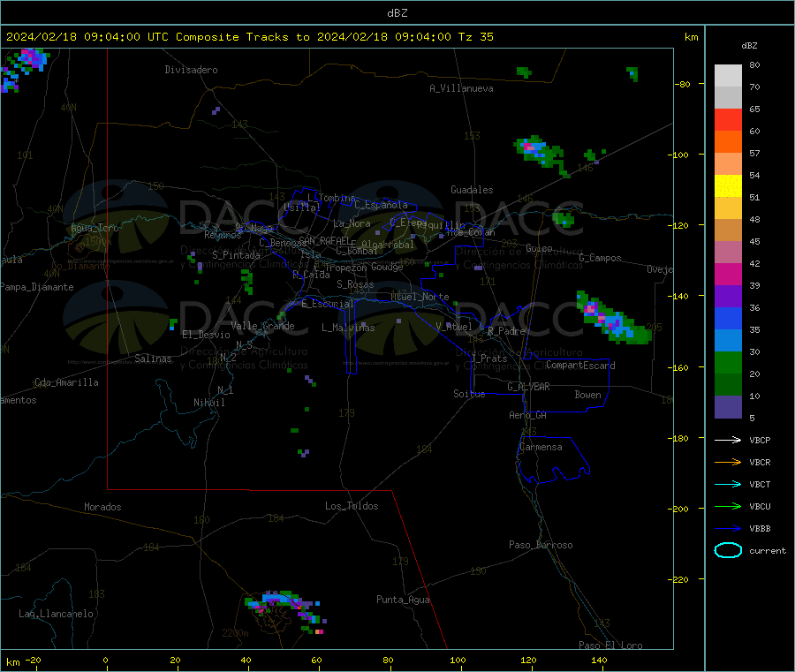Viewport: 795px width, 672px height.
Task: Click the 'Salinas' map label
Action: click(153, 359)
